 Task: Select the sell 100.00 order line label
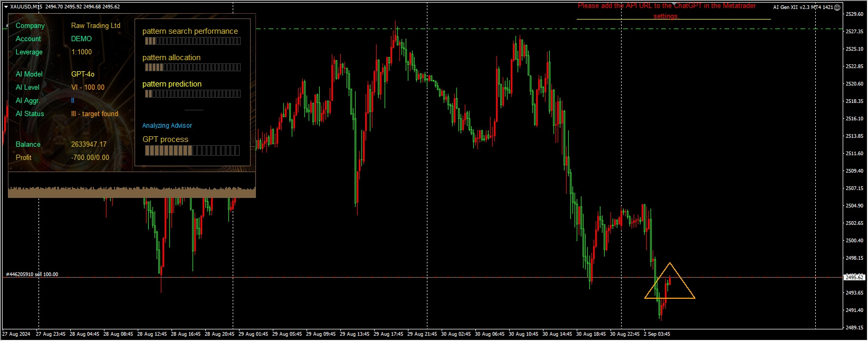pos(32,274)
